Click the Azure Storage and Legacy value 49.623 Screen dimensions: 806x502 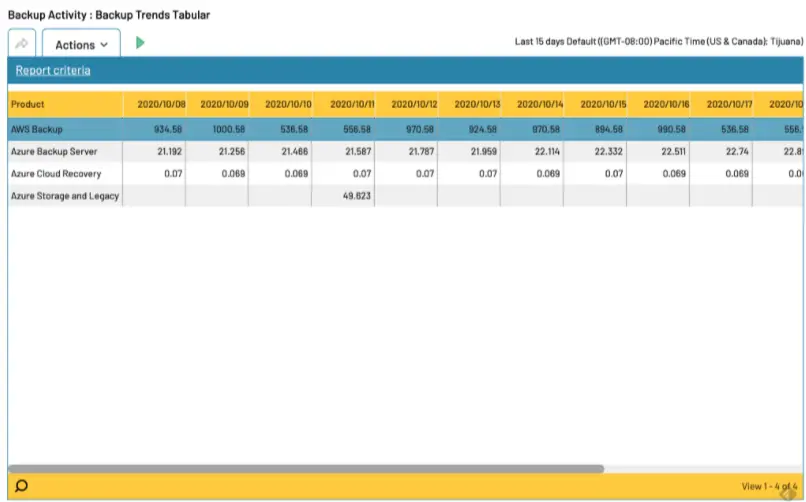click(357, 196)
